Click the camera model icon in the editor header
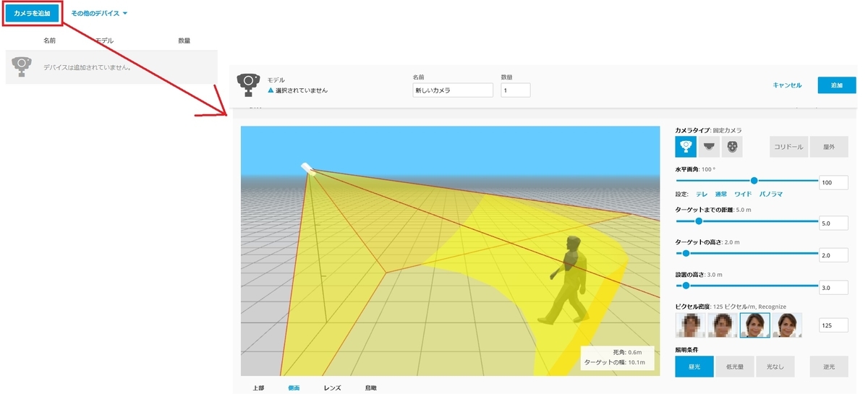 point(250,85)
